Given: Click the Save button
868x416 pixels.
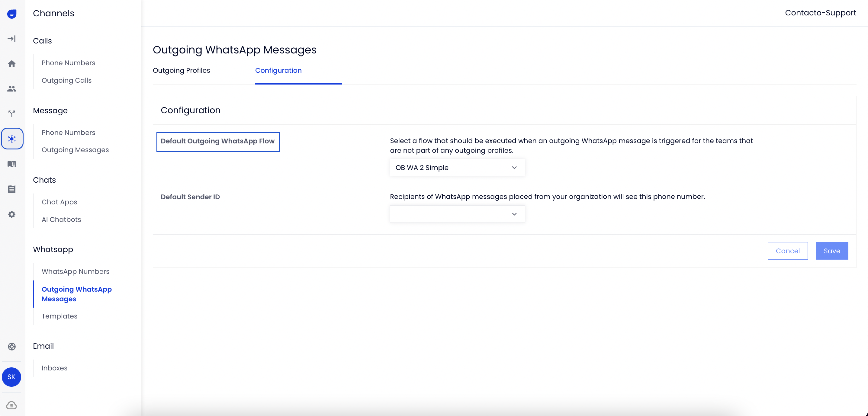Looking at the screenshot, I should tap(832, 251).
